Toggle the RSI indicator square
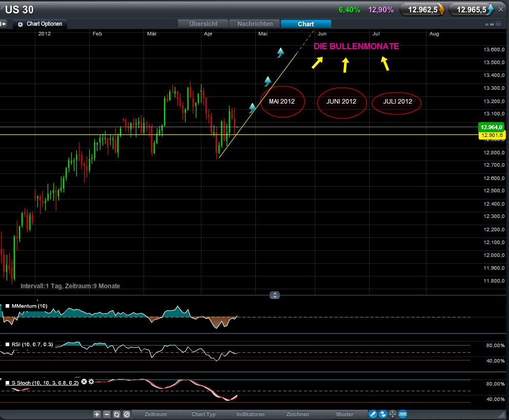This screenshot has width=509, height=420. [x=8, y=344]
